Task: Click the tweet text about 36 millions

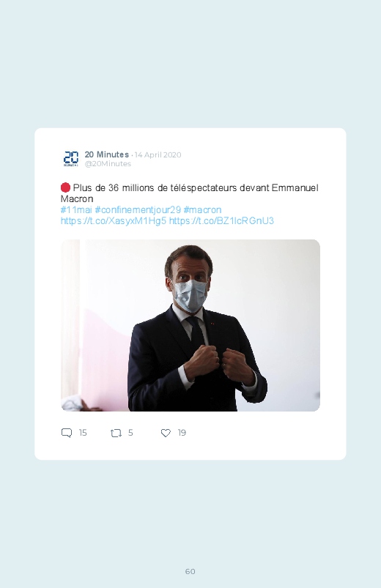Action: click(x=190, y=193)
